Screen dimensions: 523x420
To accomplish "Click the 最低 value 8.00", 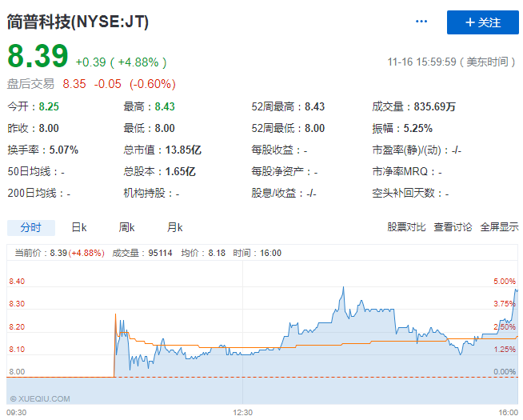I will click(x=165, y=129).
